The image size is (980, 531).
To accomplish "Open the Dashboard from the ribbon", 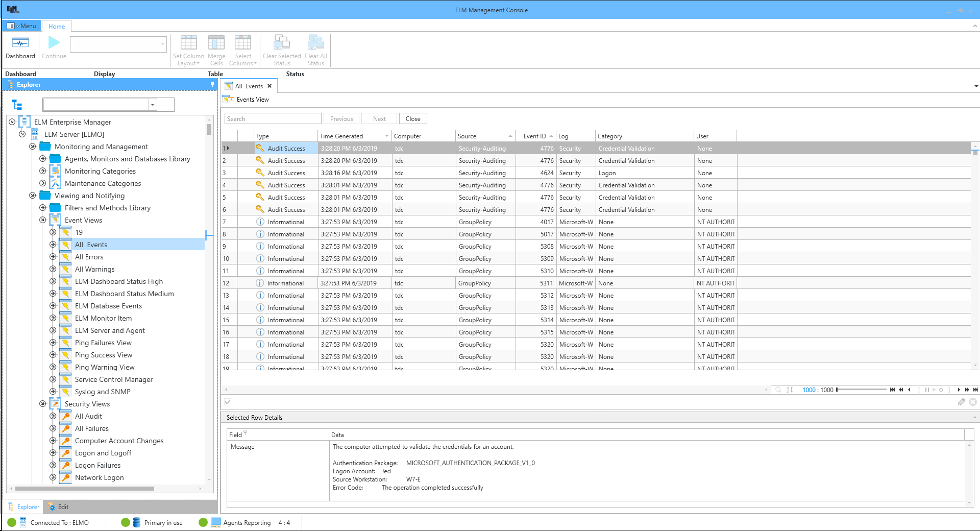I will point(20,47).
